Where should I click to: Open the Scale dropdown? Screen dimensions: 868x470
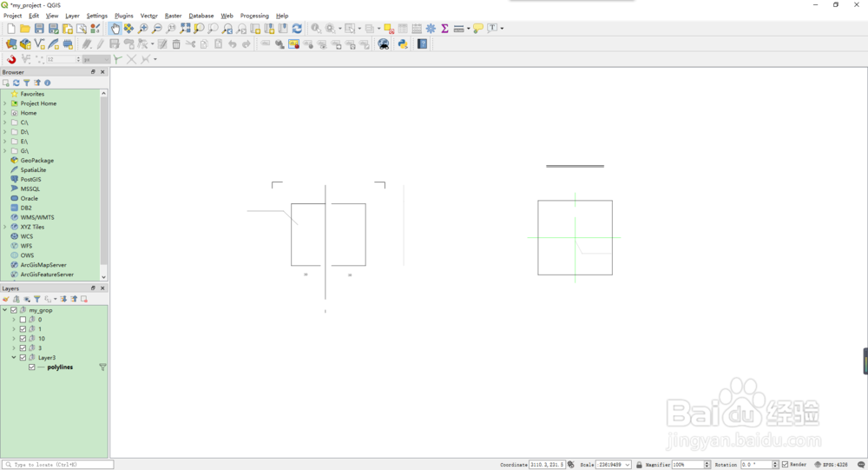point(628,465)
